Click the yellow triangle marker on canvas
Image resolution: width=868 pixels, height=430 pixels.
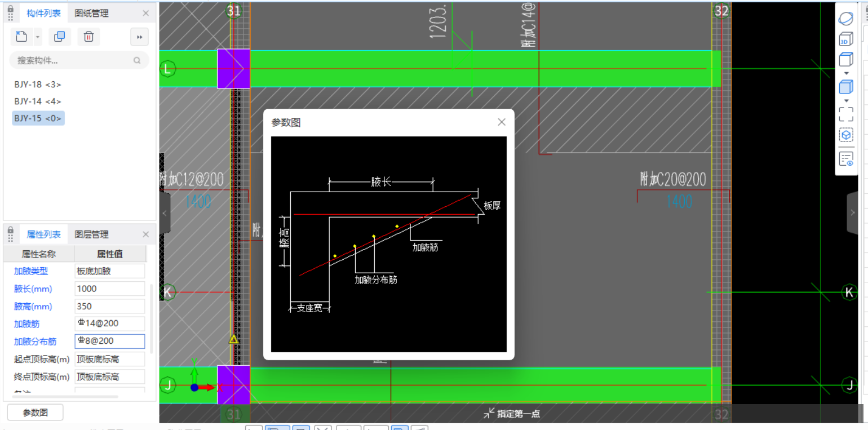click(x=233, y=339)
